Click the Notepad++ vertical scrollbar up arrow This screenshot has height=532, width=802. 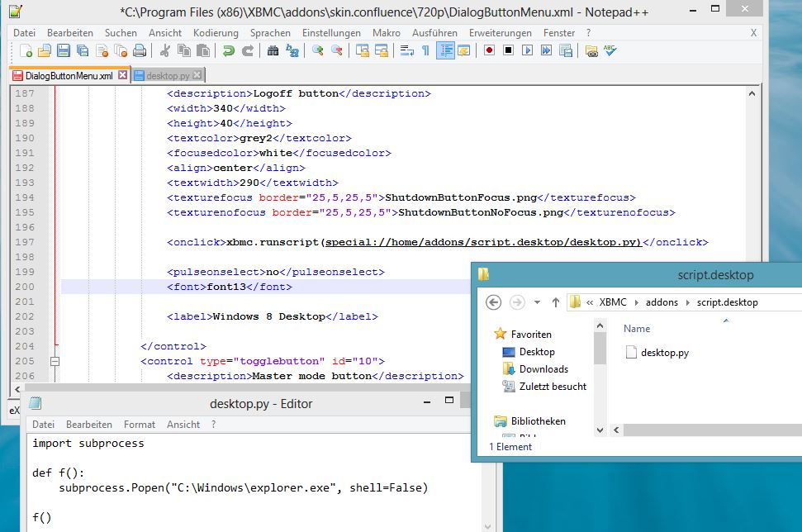[752, 93]
